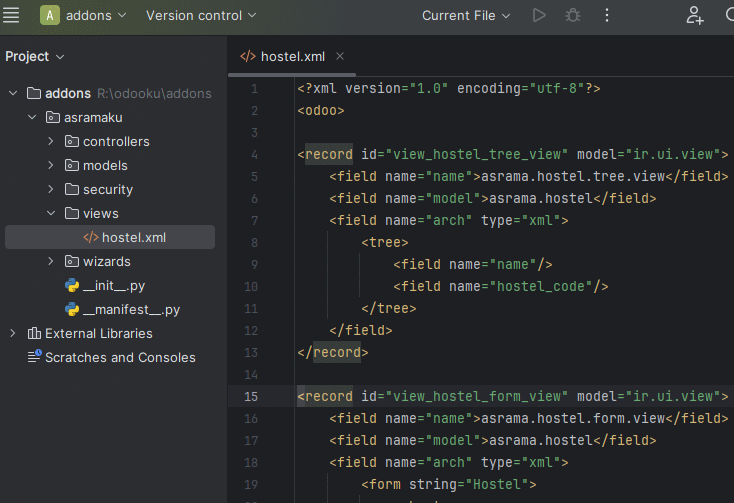
Task: Select __init__.py in the project tree
Action: pos(114,285)
